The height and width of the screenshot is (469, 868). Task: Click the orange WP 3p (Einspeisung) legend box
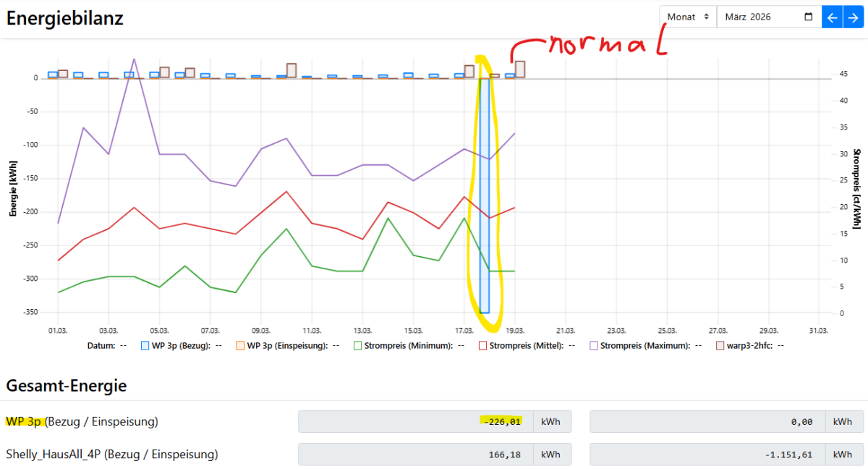click(x=241, y=346)
